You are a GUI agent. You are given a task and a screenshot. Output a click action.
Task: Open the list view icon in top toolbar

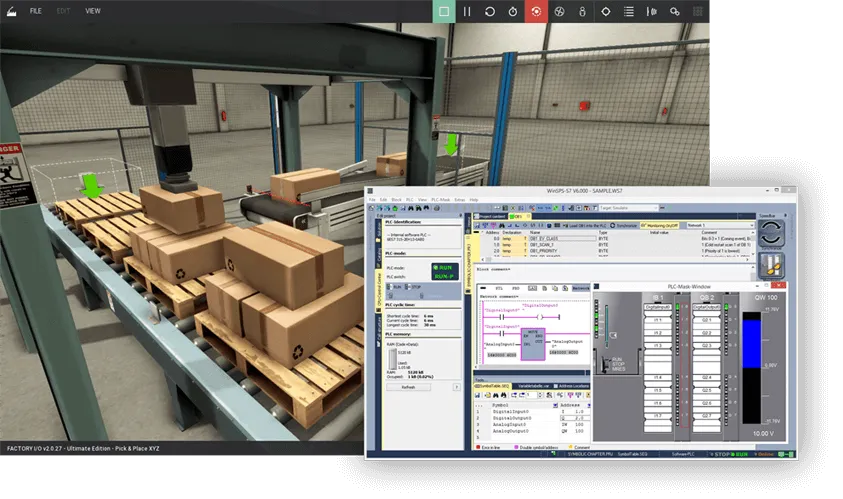click(628, 11)
